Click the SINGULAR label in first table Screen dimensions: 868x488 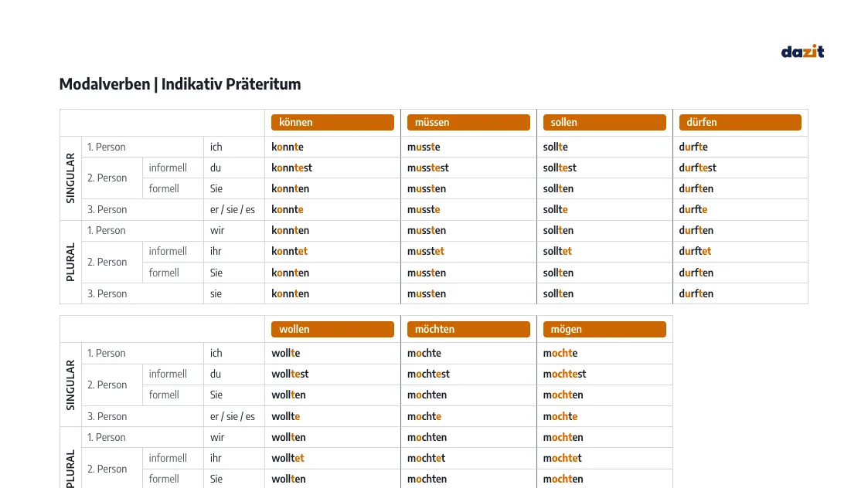point(70,178)
